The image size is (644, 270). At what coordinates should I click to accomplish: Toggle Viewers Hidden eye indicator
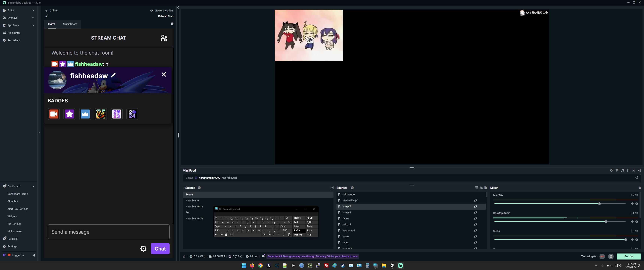tap(151, 10)
